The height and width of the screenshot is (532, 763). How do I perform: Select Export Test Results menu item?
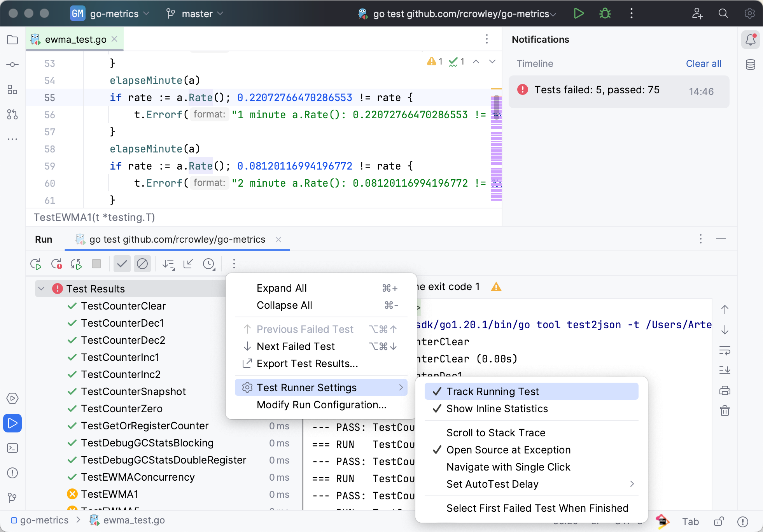click(307, 364)
